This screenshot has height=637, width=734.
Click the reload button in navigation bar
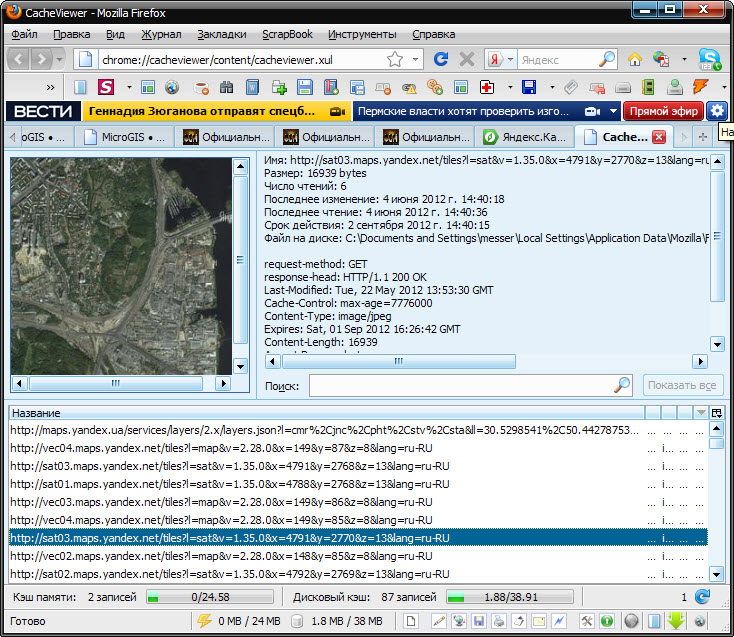coord(440,59)
